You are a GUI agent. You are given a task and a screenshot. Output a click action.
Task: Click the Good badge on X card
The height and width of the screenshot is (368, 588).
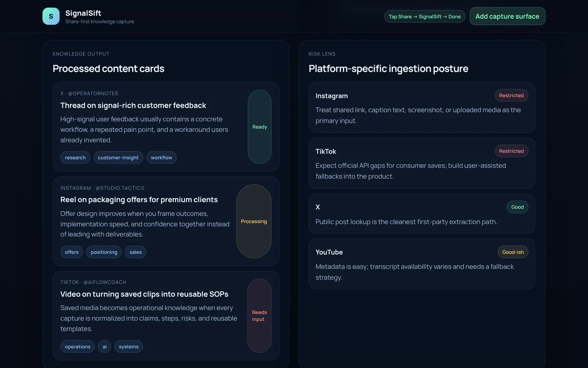[x=517, y=207]
